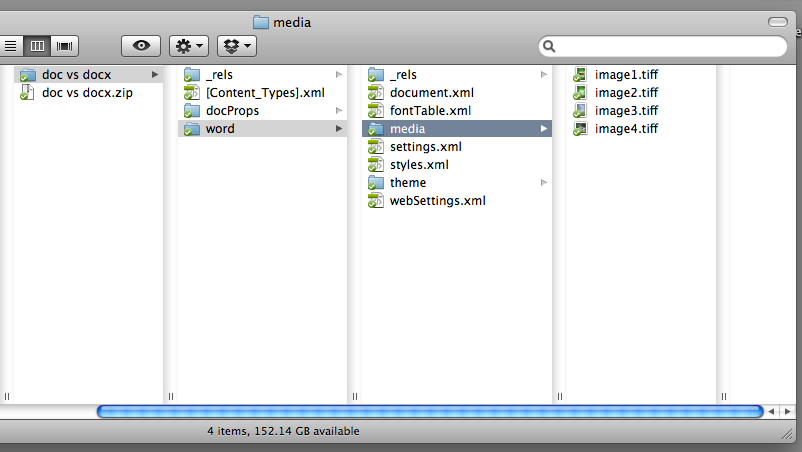This screenshot has height=452, width=802.
Task: Switch to list view mode
Action: pos(11,46)
